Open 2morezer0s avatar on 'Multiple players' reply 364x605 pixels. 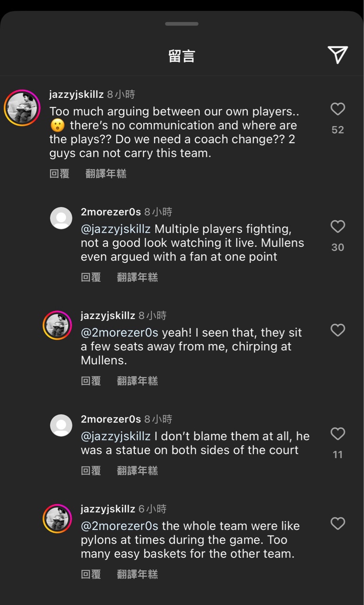pyautogui.click(x=61, y=218)
